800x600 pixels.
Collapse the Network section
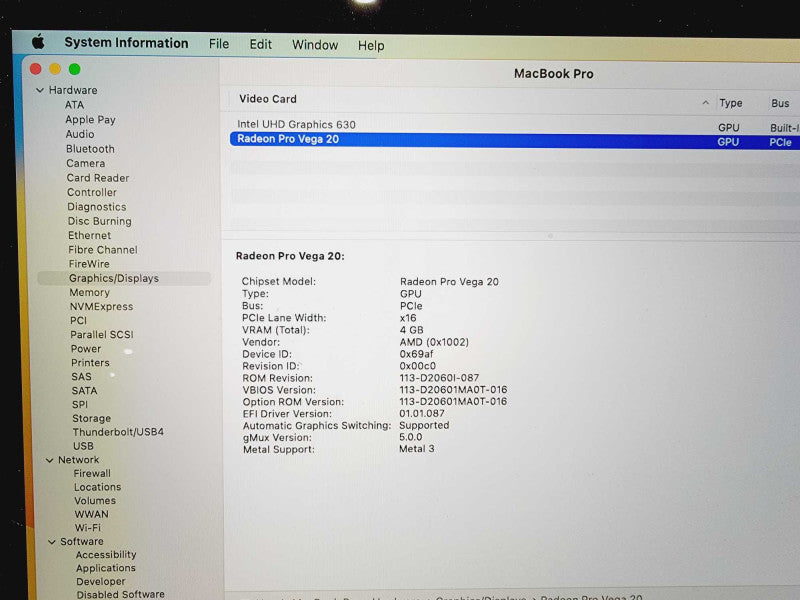(49, 460)
